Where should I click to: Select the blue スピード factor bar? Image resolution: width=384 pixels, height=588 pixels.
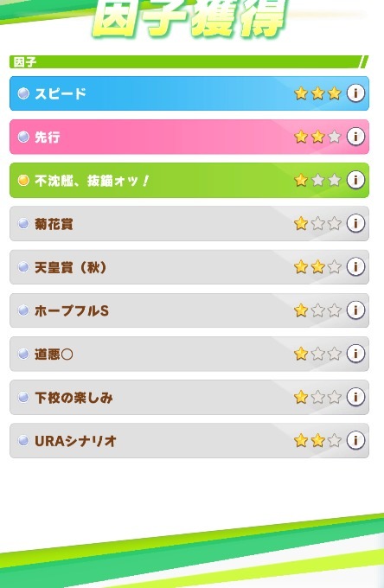point(189,93)
